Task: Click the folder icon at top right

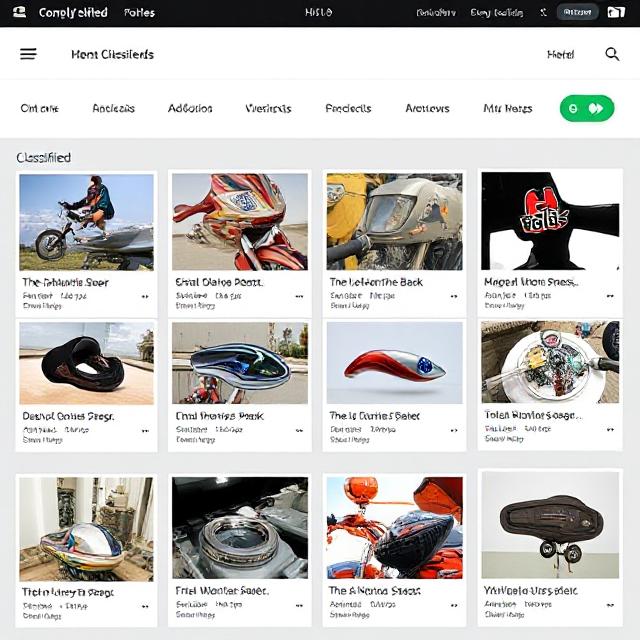Action: 616,12
